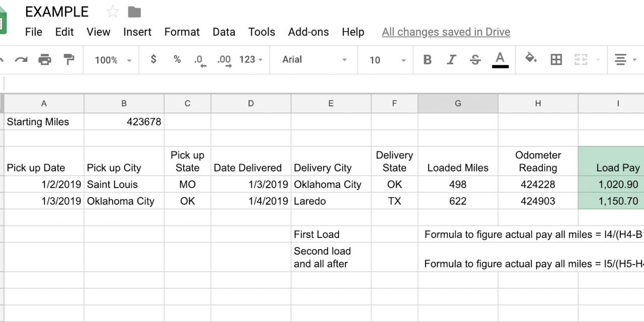Open the fill color paint bucket

pyautogui.click(x=531, y=59)
